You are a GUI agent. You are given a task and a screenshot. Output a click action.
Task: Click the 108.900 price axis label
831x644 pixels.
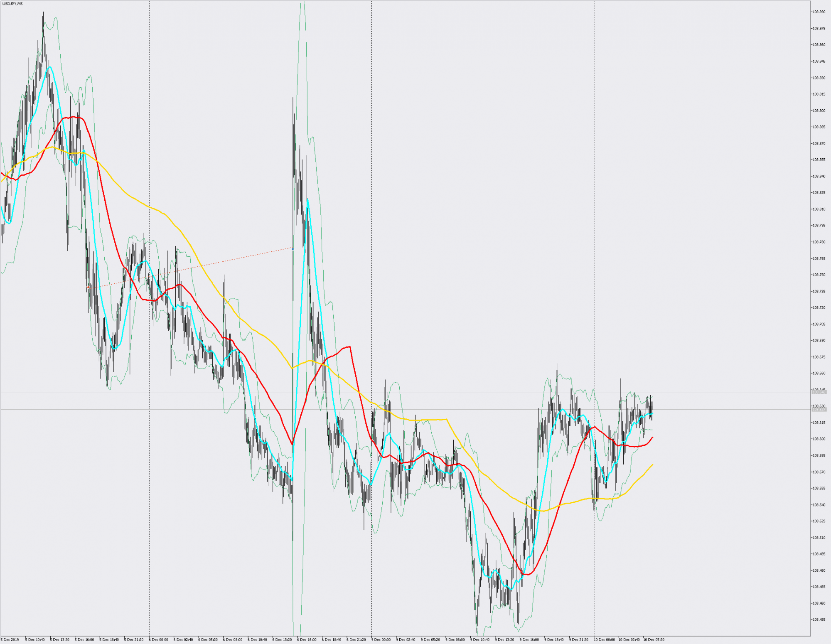(x=819, y=111)
